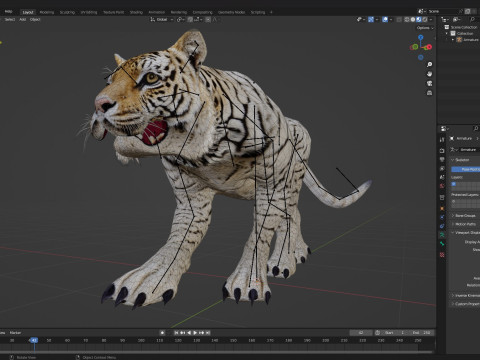Switch to the Layout workspace tab
This screenshot has width=480, height=360.
pos(28,12)
